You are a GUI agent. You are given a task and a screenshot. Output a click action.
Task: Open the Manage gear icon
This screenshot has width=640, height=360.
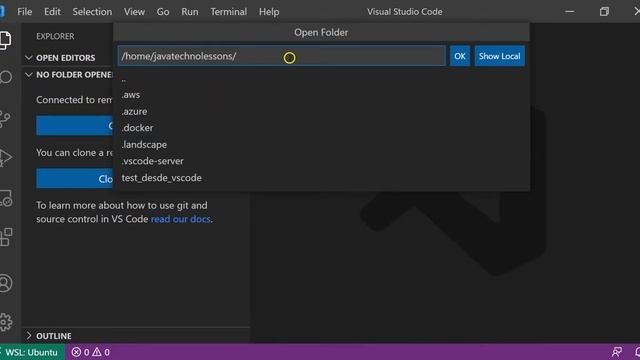click(6, 322)
